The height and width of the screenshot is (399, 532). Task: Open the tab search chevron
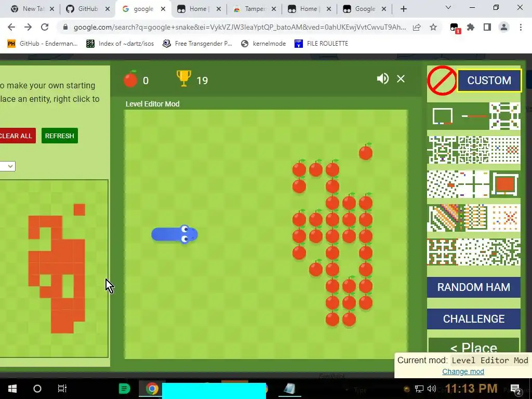[448, 7]
